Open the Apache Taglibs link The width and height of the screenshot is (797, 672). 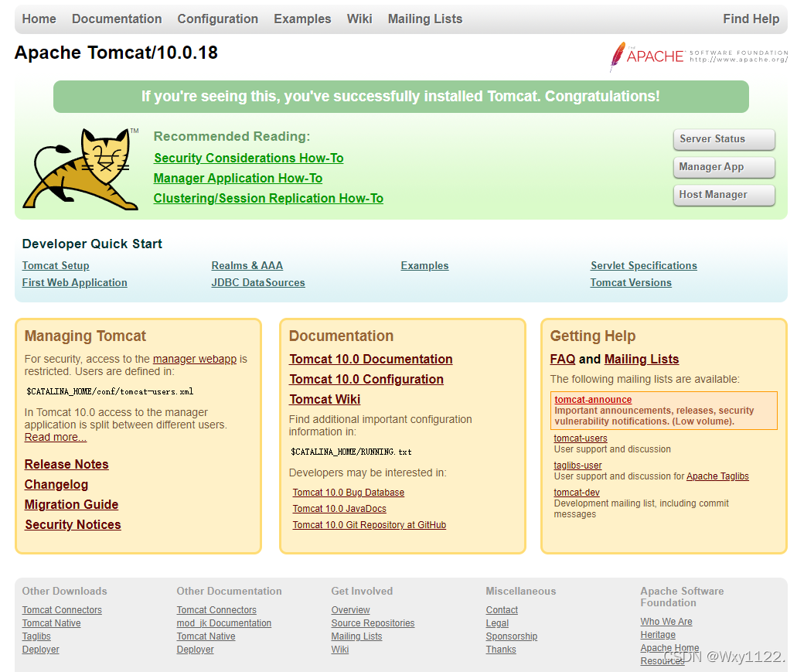[x=717, y=476]
